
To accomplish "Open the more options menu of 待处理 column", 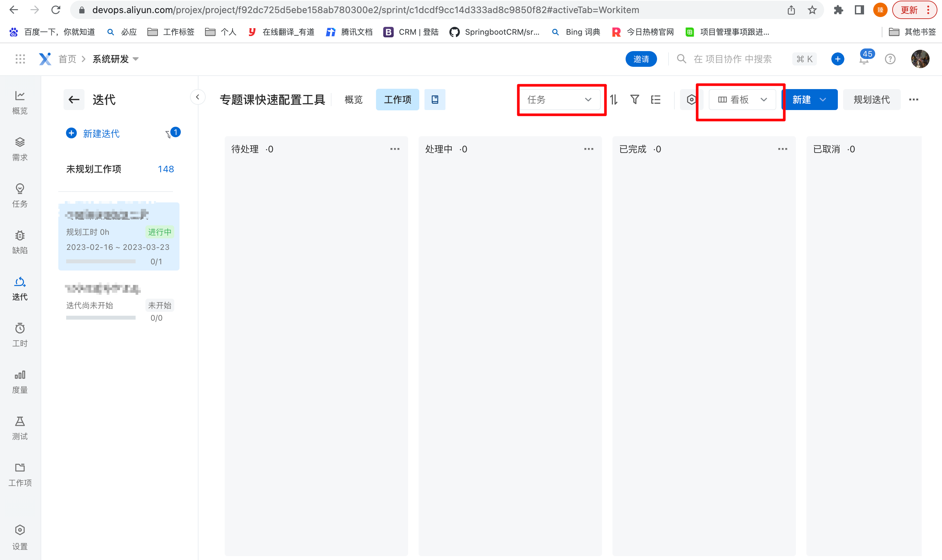I will click(395, 149).
